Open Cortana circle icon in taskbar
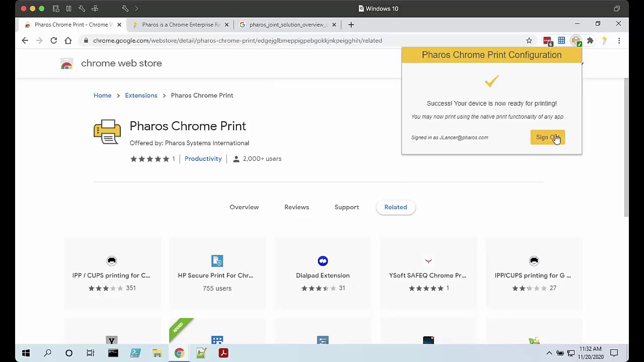644x362 pixels. (69, 353)
